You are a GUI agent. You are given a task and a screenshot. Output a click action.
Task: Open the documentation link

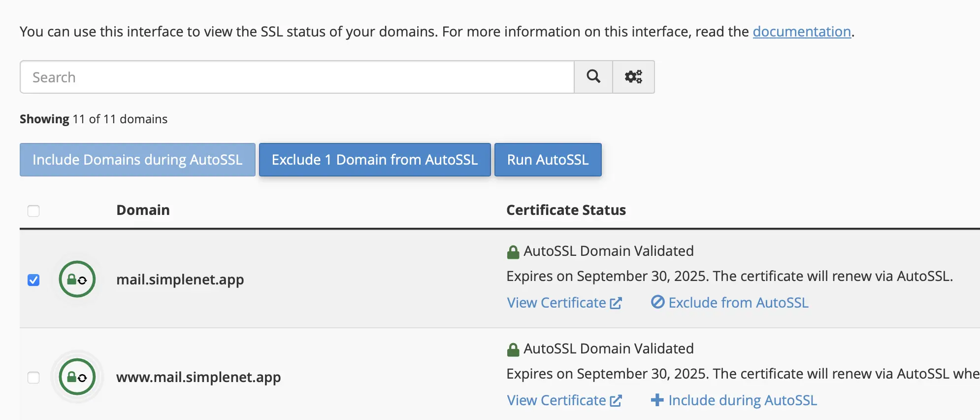point(802,32)
